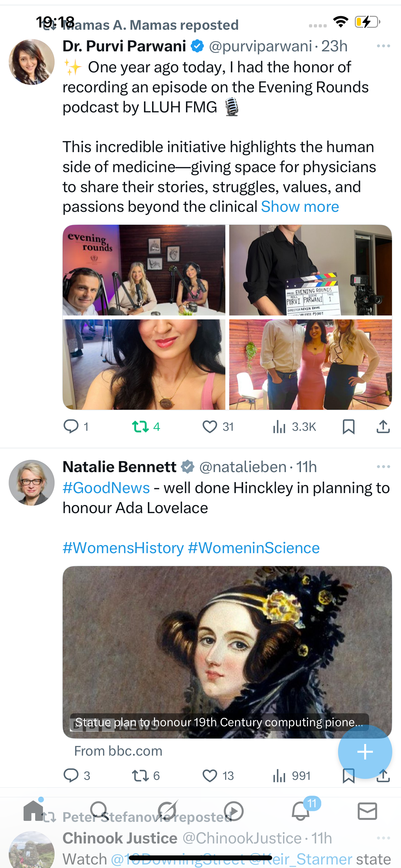
Task: Open the Messages envelope icon
Action: coord(367,811)
